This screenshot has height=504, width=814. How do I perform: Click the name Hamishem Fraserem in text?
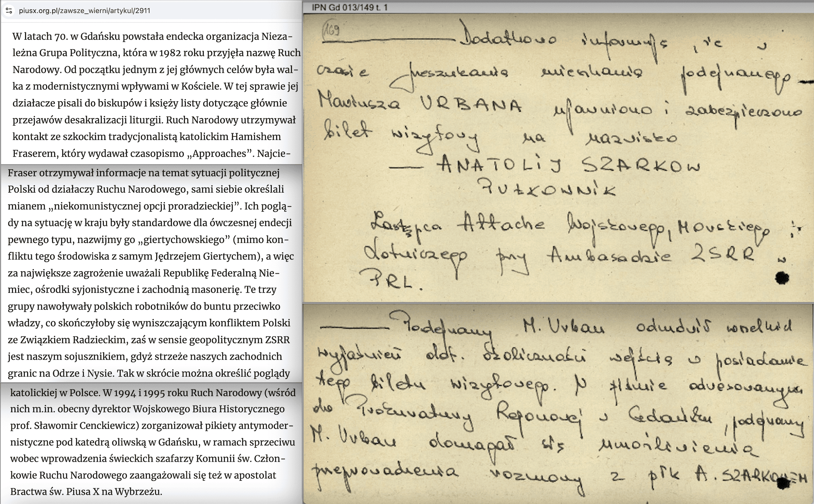click(256, 137)
